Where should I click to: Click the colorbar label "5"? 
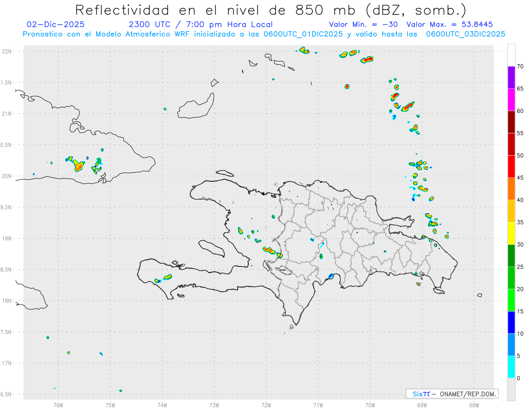(518, 356)
